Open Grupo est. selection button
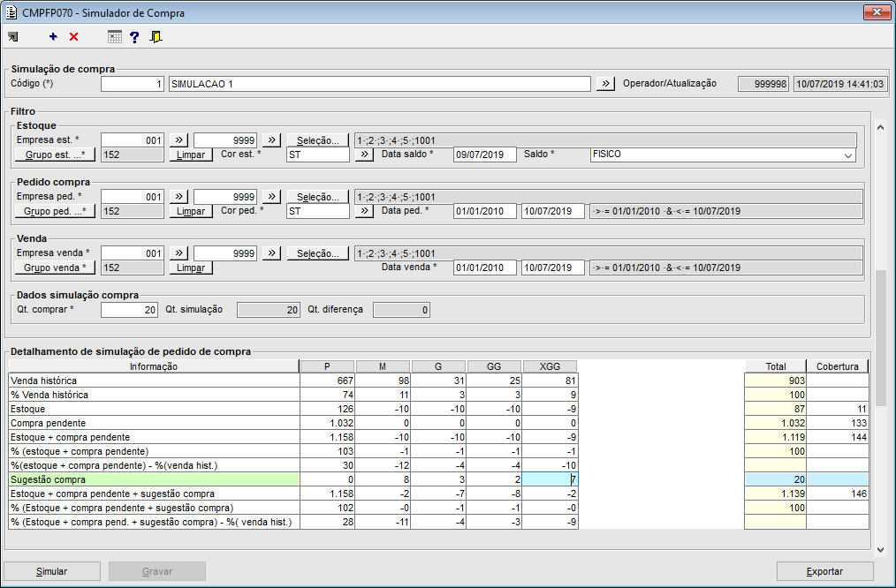The image size is (896, 588). click(x=55, y=155)
